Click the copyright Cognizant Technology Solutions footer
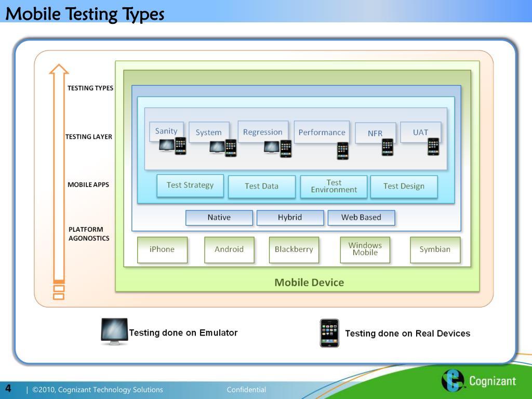Image resolution: width=532 pixels, height=399 pixels. point(97,390)
